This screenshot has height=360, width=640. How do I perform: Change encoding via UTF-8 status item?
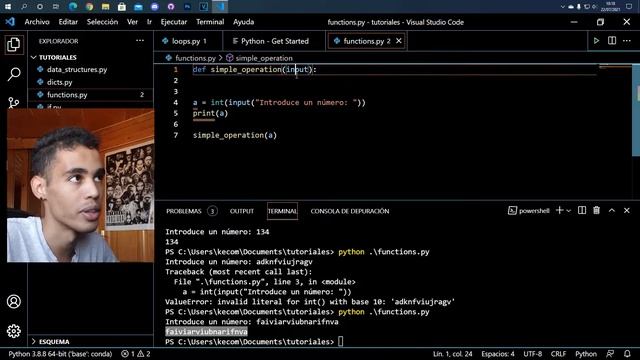point(533,354)
